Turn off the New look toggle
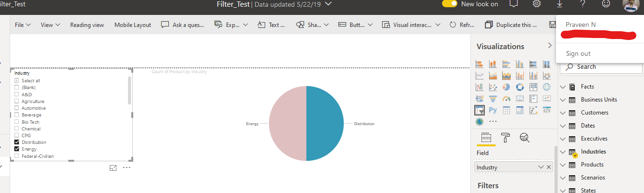The height and width of the screenshot is (193, 644). pos(449,4)
